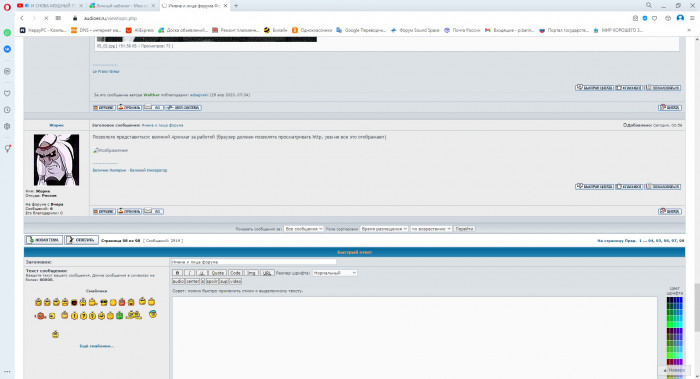
Task: Open the history clock icon in sidebar
Action: (7, 110)
